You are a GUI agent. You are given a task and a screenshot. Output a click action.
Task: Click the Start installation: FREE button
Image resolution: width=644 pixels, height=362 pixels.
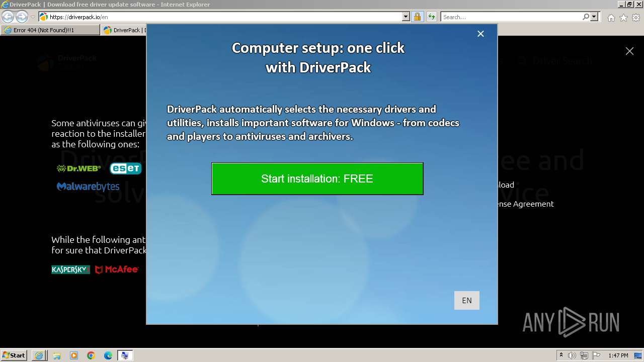[x=317, y=178]
